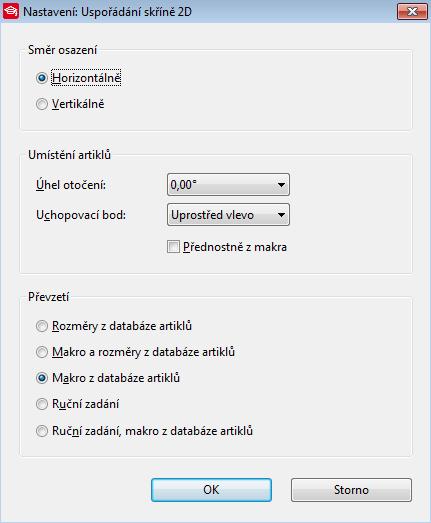Image resolution: width=431 pixels, height=523 pixels.
Task: Enable the Přednostně z makra checkbox
Action: (173, 247)
